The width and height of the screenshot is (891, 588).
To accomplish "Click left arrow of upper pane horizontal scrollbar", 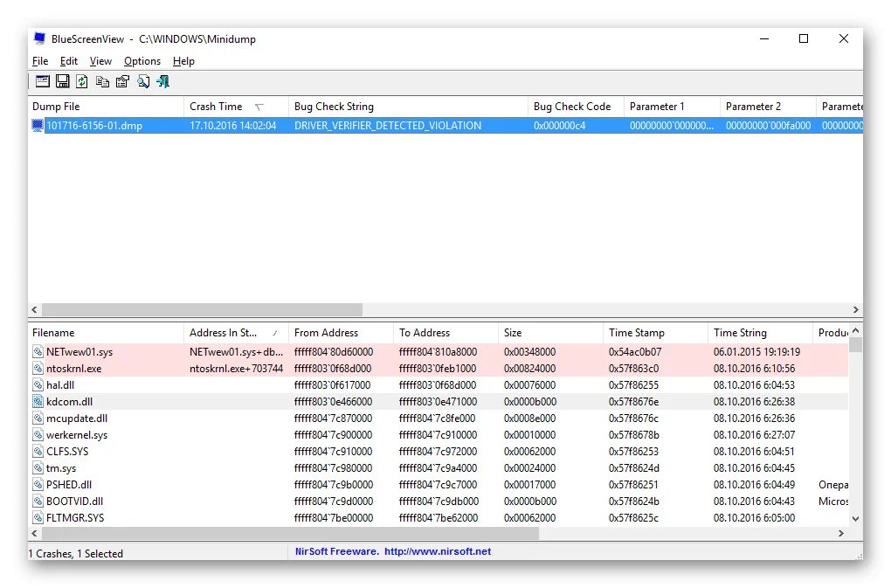I will coord(35,309).
